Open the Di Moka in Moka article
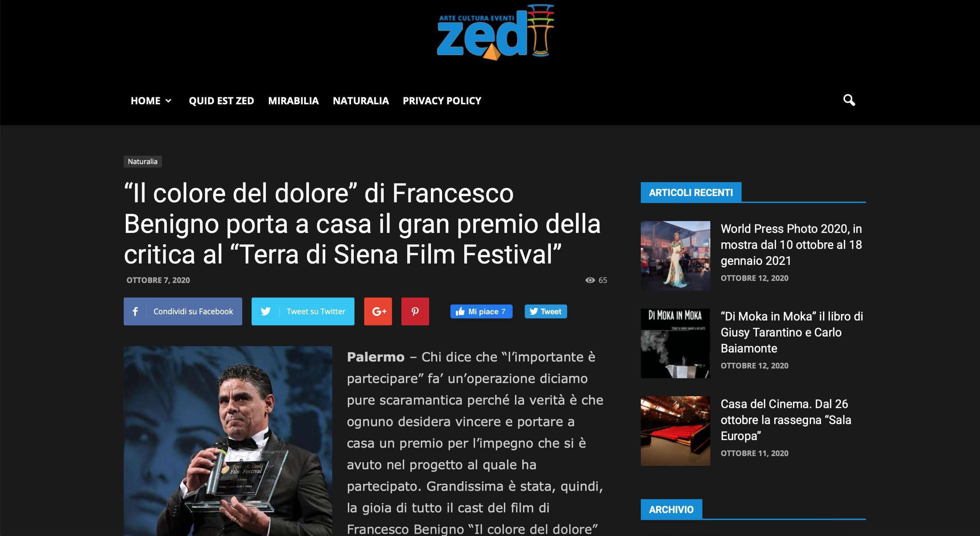 [x=792, y=332]
